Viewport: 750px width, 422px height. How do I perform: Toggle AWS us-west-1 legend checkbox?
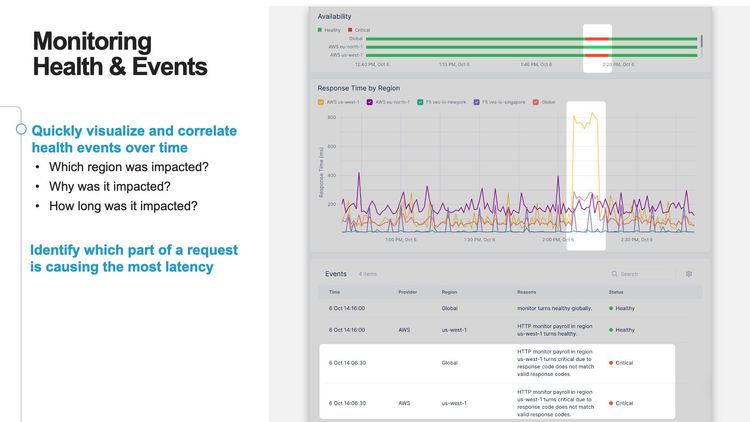(x=320, y=102)
